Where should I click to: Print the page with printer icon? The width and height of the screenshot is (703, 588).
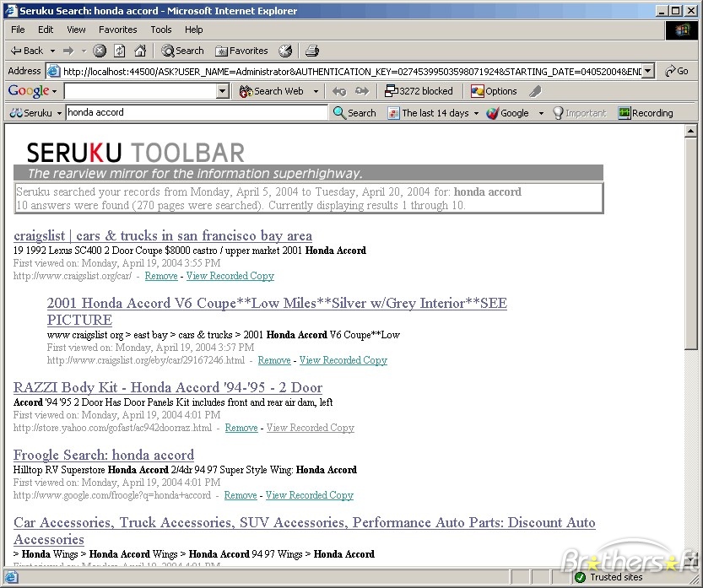[312, 51]
